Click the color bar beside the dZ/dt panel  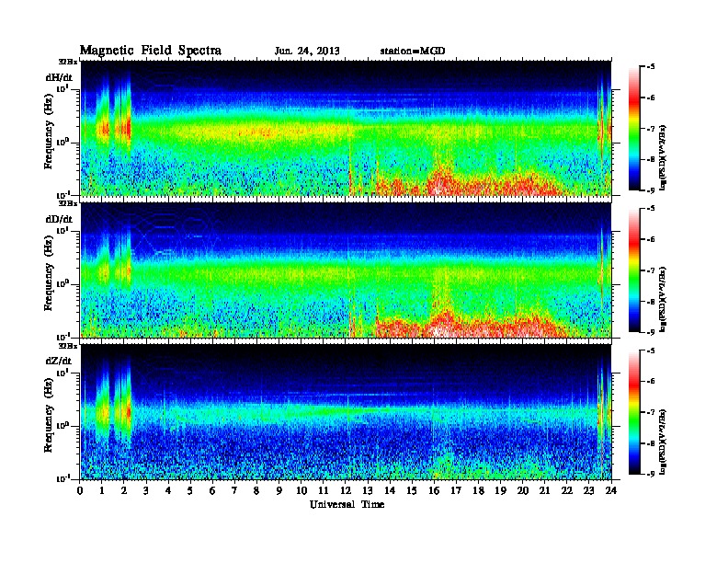(x=634, y=412)
